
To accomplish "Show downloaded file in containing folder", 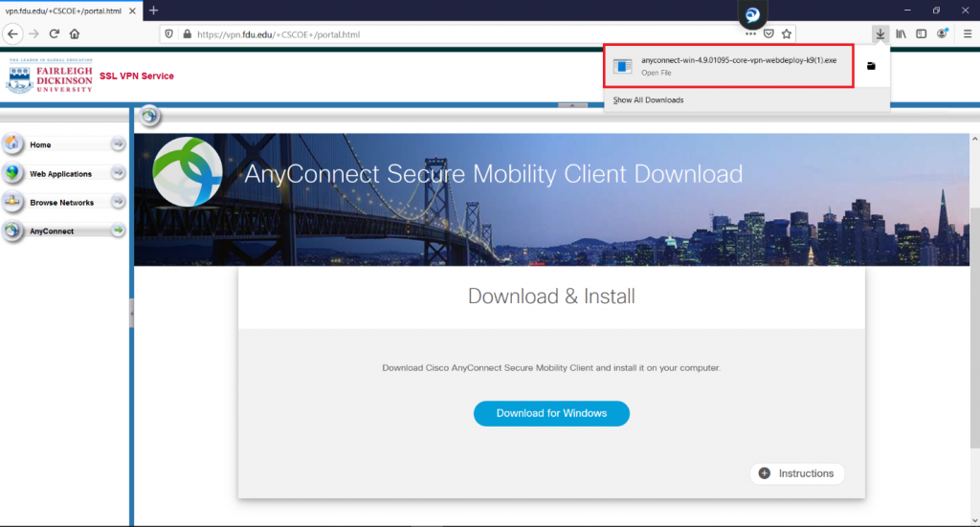I will [x=871, y=66].
